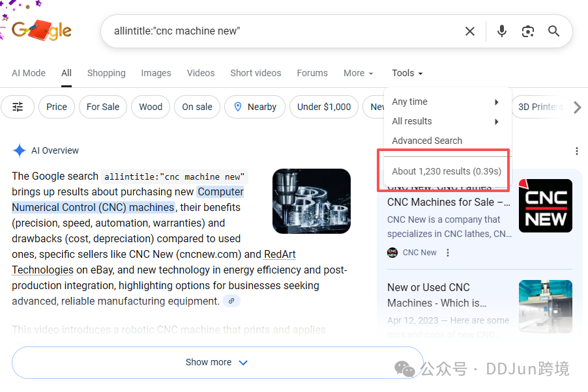Apply the 3D Printers filter chip
Image resolution: width=588 pixels, height=392 pixels.
click(540, 107)
